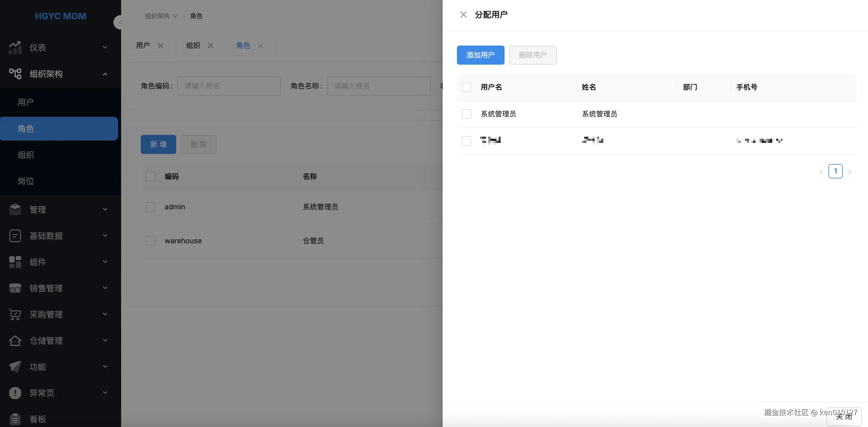The height and width of the screenshot is (427, 868).
Task: Switch to the 用户 tab
Action: (x=143, y=46)
